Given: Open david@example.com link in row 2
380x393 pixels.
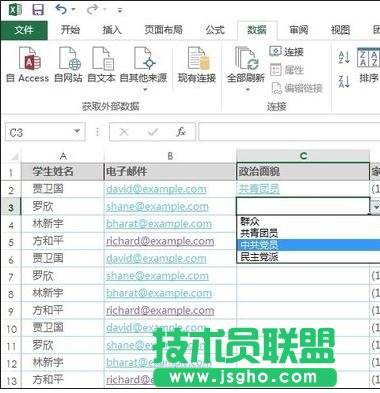Looking at the screenshot, I should 156,189.
